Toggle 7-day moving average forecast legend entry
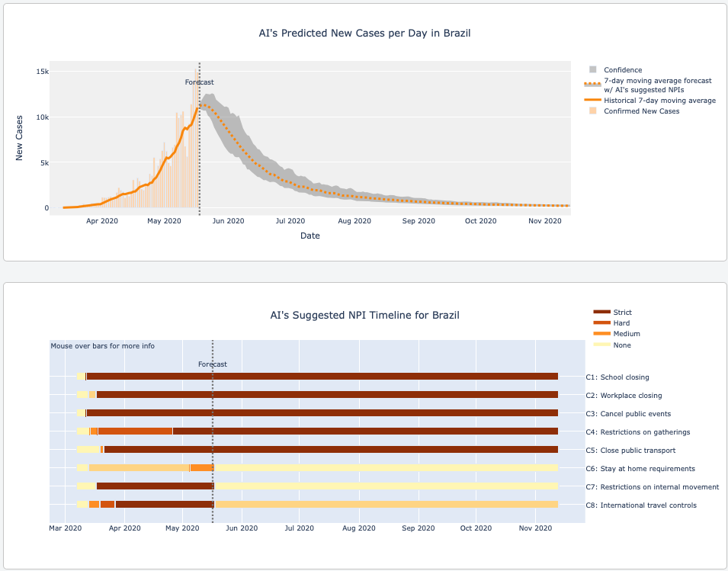 tap(657, 85)
